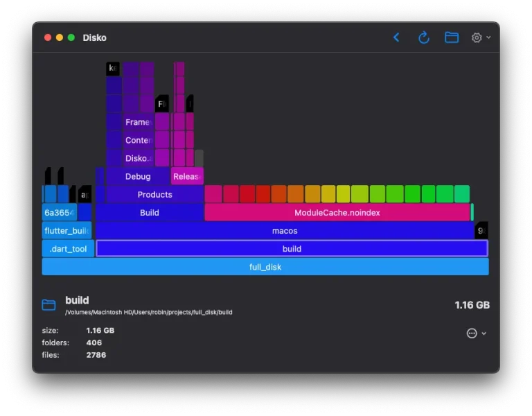This screenshot has height=416, width=532.
Task: Select the black 'ke' block at top
Action: click(113, 68)
